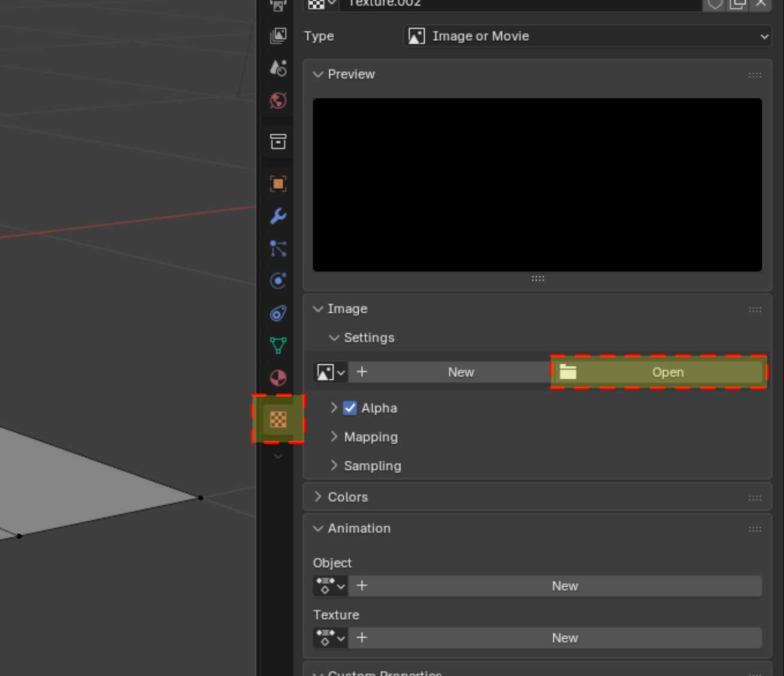The height and width of the screenshot is (676, 784).
Task: Open the texture datablock browse dropdown
Action: point(322,4)
